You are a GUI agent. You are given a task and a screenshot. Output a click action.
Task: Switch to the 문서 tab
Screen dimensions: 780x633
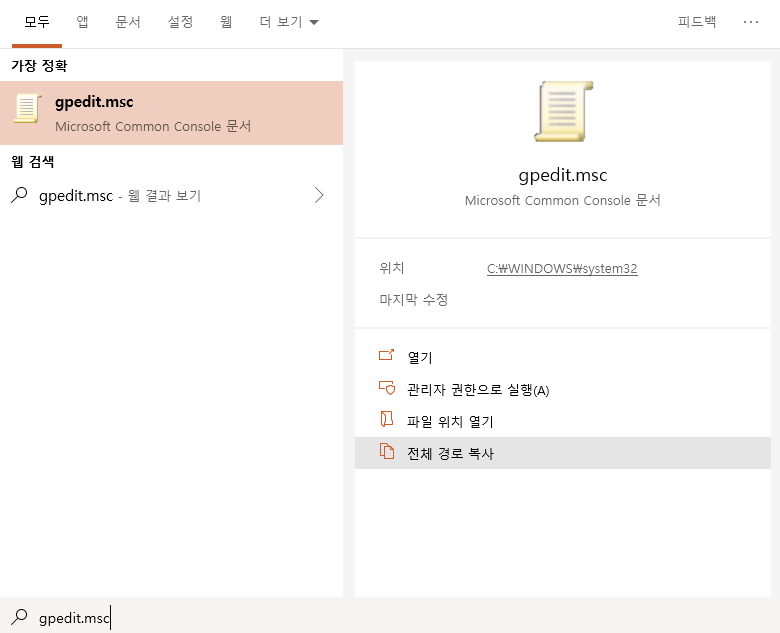tap(128, 22)
